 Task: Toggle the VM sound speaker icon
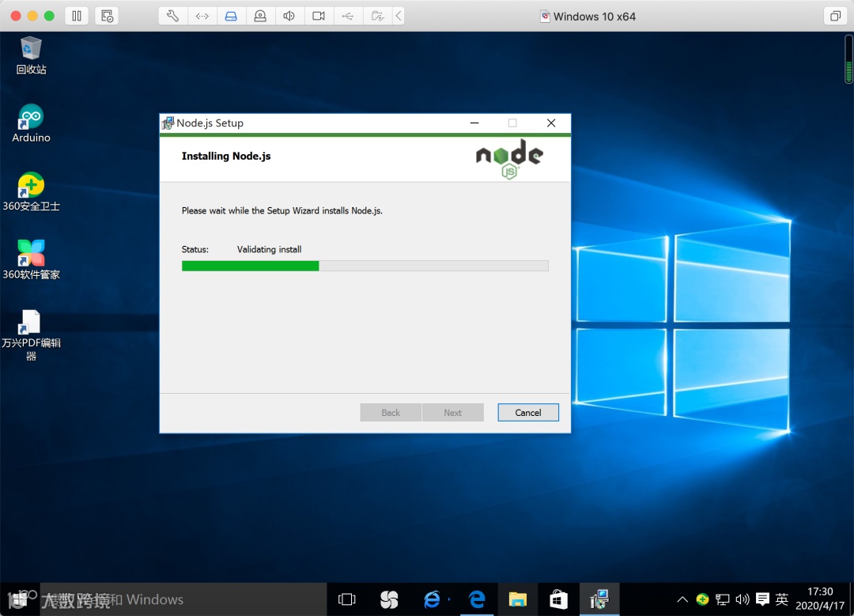click(x=289, y=16)
